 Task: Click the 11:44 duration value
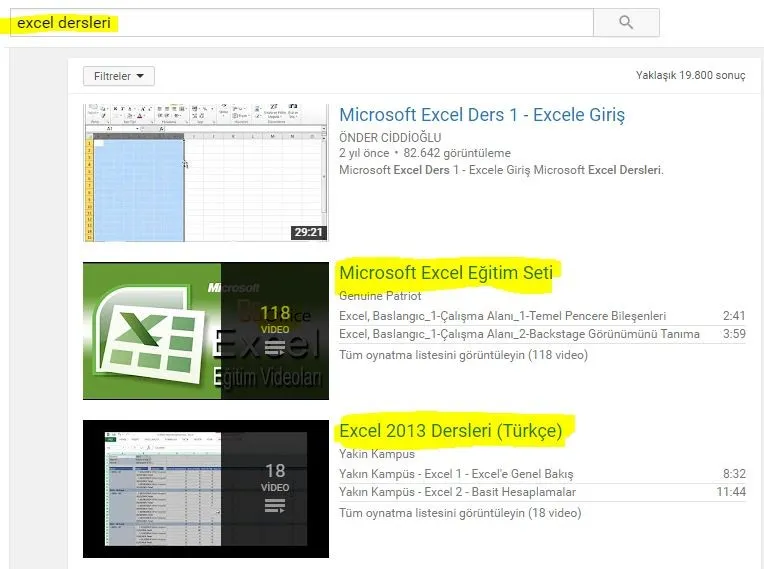(x=731, y=492)
